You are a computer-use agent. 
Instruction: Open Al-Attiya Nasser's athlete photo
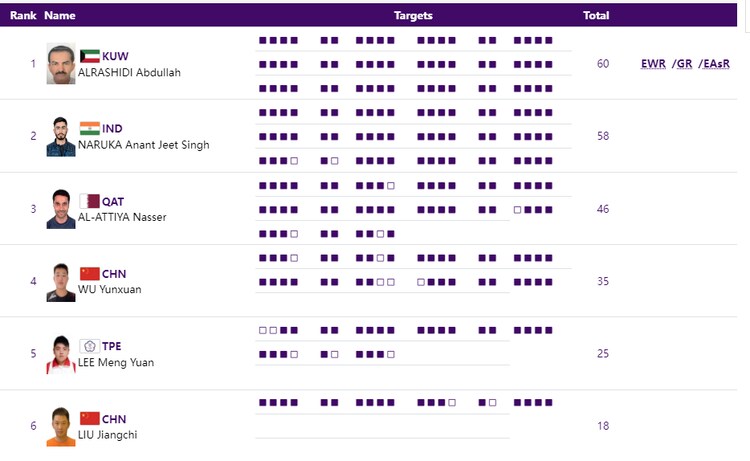pos(60,209)
